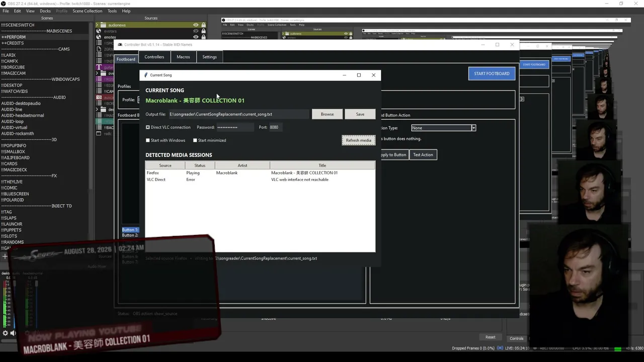The image size is (644, 362).
Task: Select the ++CREDITS scene
Action: 45,43
